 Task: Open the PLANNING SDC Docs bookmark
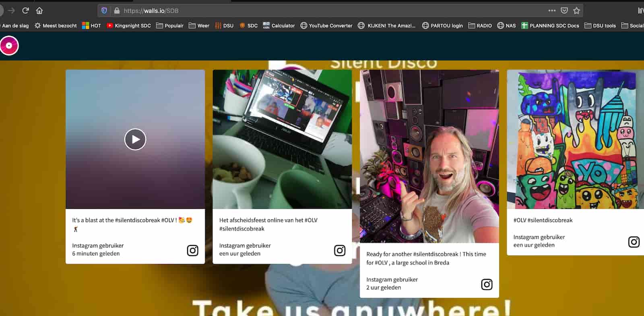[550, 25]
